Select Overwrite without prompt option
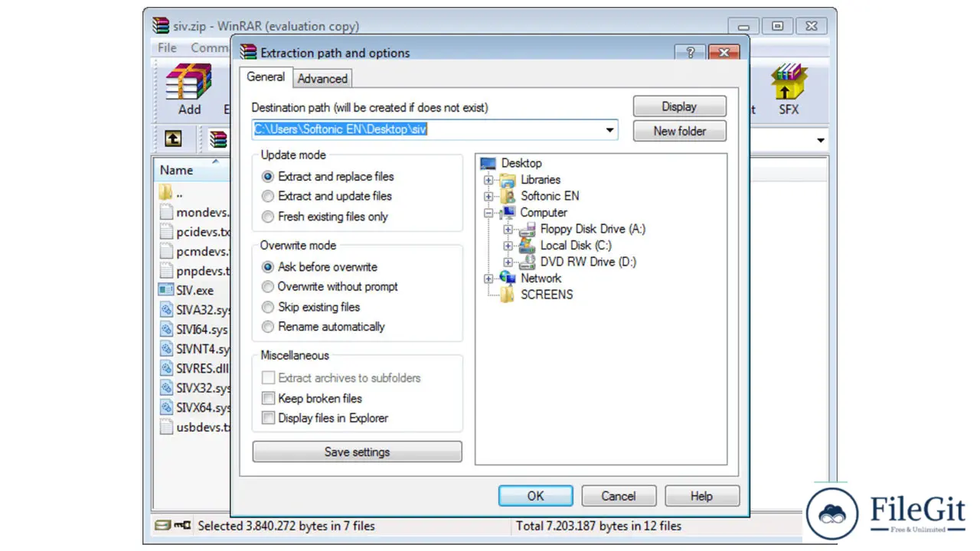The width and height of the screenshot is (980, 551). (268, 287)
